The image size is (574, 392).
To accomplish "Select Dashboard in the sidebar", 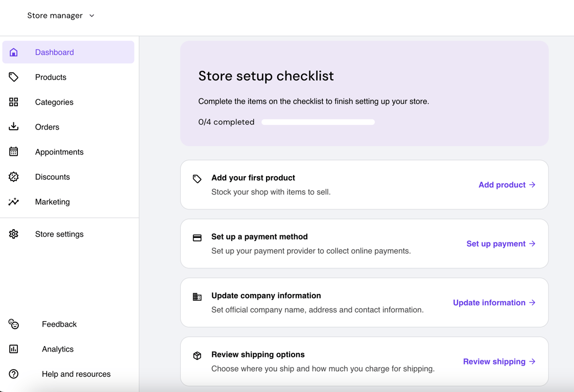I will [55, 52].
